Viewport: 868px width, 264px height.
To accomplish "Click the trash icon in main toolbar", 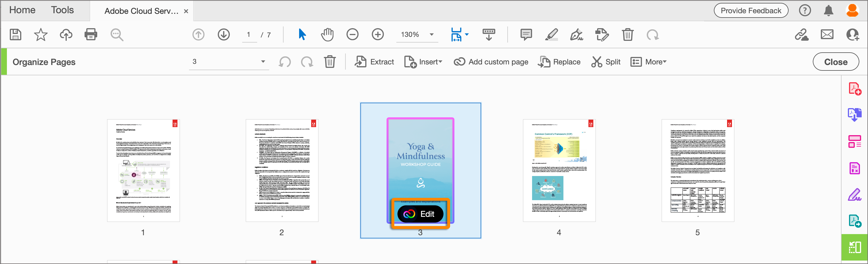I will pyautogui.click(x=627, y=34).
